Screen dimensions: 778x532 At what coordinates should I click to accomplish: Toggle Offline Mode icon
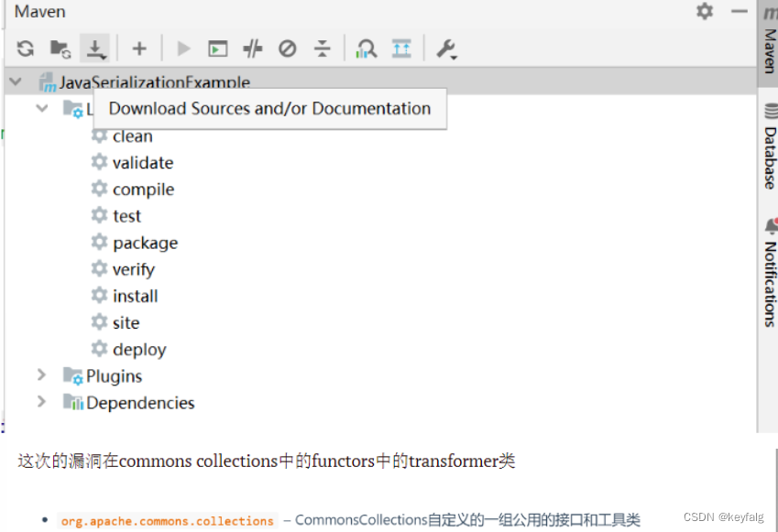[253, 49]
